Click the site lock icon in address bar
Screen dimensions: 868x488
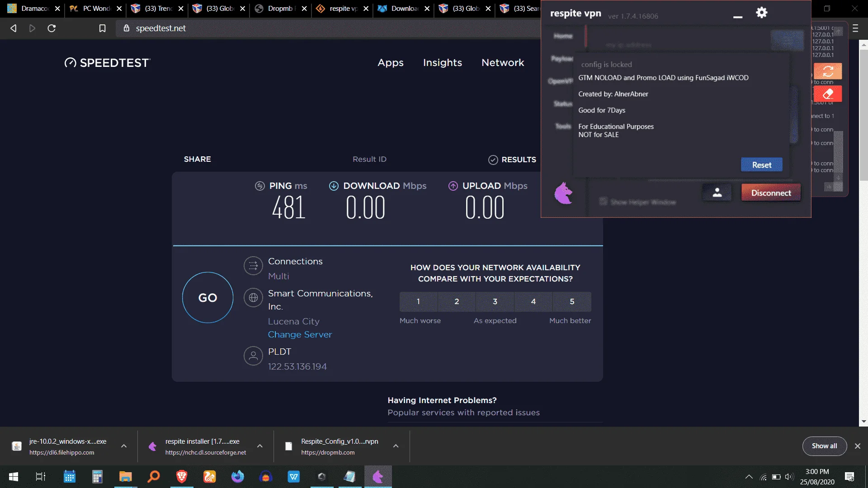tap(127, 28)
